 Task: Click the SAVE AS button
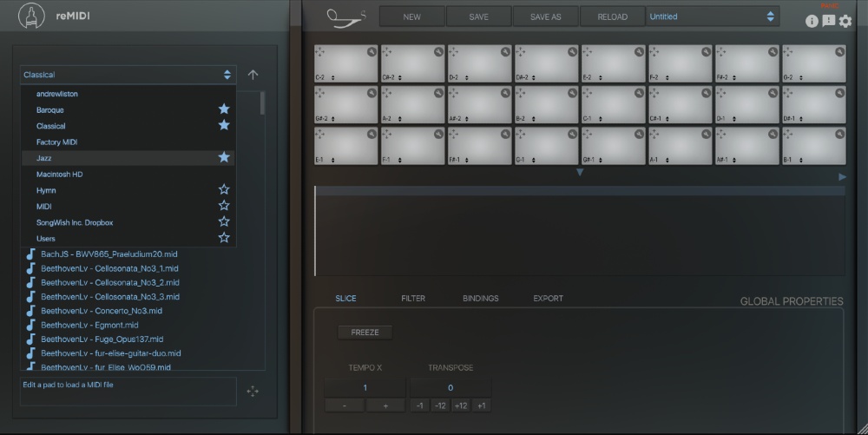point(545,16)
